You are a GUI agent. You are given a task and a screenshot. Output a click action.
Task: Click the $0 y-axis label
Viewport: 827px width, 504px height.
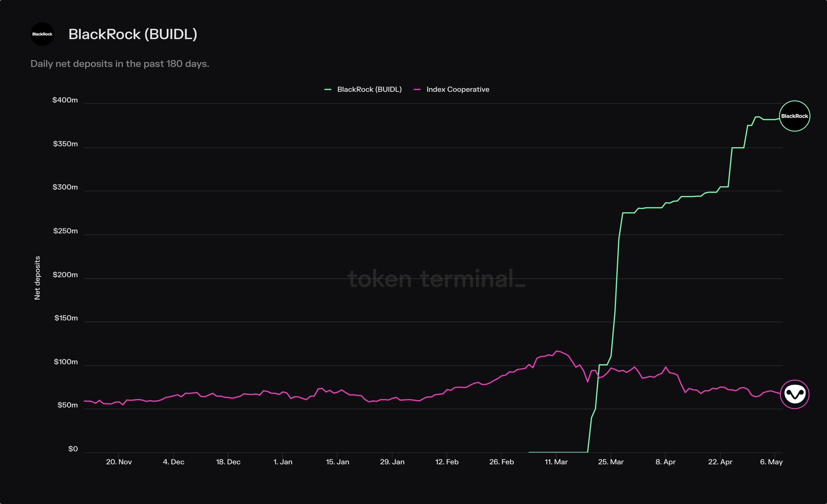73,449
